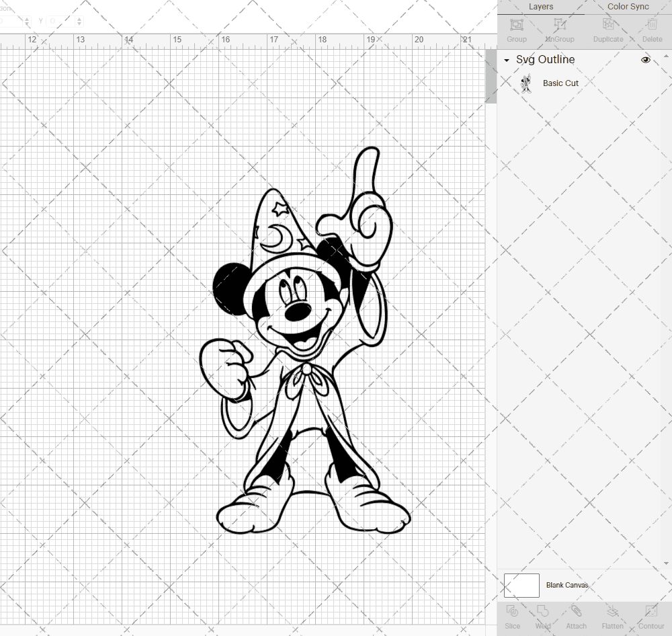Click the X position stepper arrows
Image resolution: width=672 pixels, height=636 pixels.
(27, 21)
